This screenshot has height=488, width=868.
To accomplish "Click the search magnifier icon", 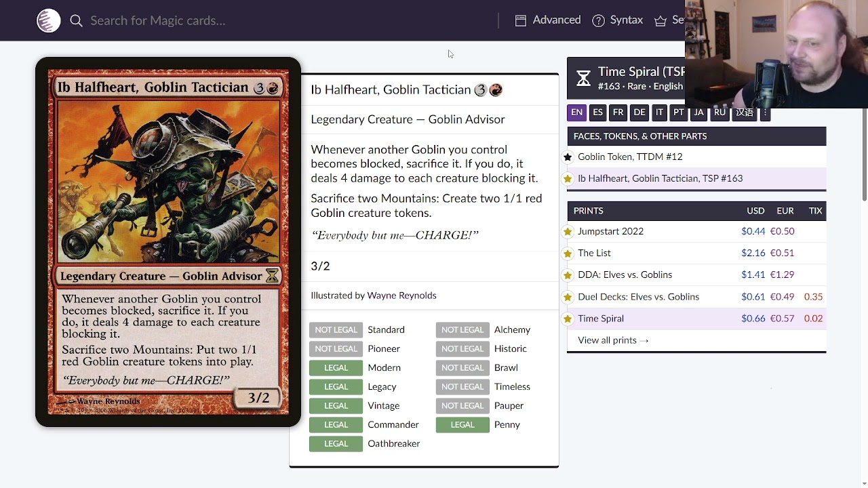I will click(76, 21).
